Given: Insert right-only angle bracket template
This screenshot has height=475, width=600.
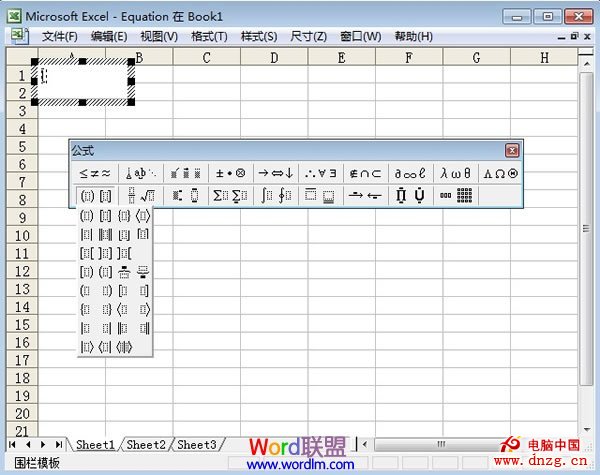Looking at the screenshot, I should (x=145, y=309).
